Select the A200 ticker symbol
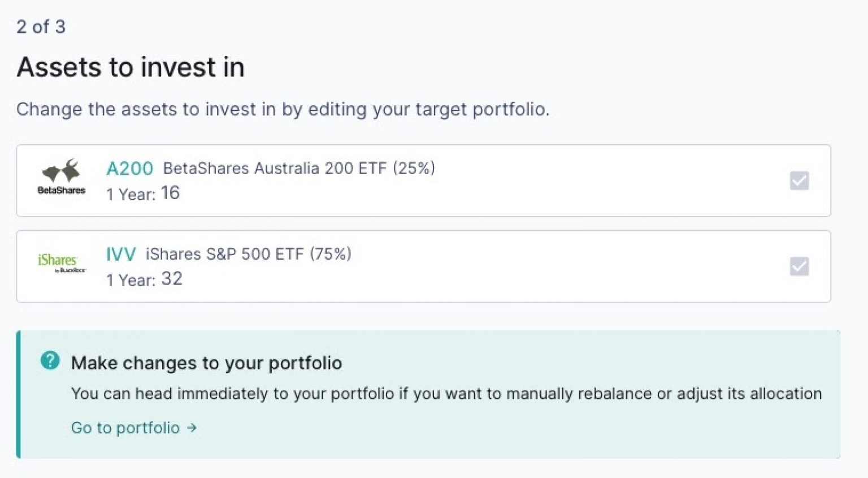This screenshot has width=868, height=478. (129, 168)
